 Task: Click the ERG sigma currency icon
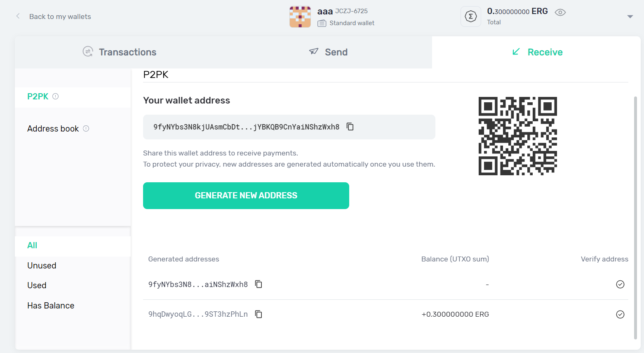[x=470, y=16]
